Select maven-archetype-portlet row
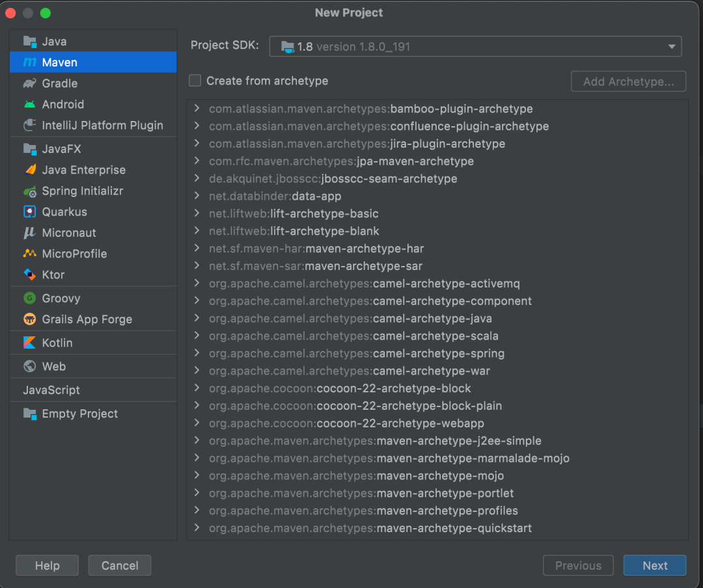Viewport: 703px width, 588px height. click(x=437, y=493)
